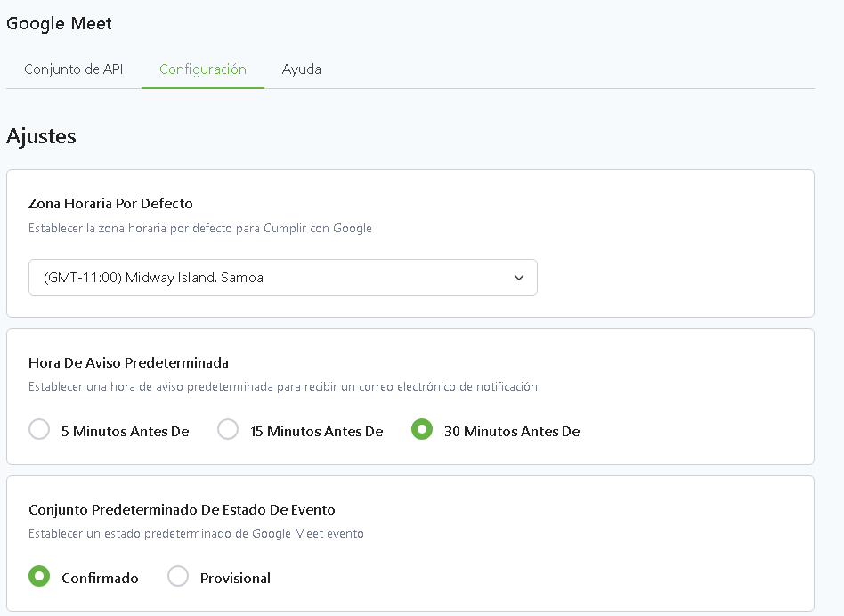The width and height of the screenshot is (844, 616).
Task: Click the "Provisional" label text
Action: pyautogui.click(x=235, y=579)
